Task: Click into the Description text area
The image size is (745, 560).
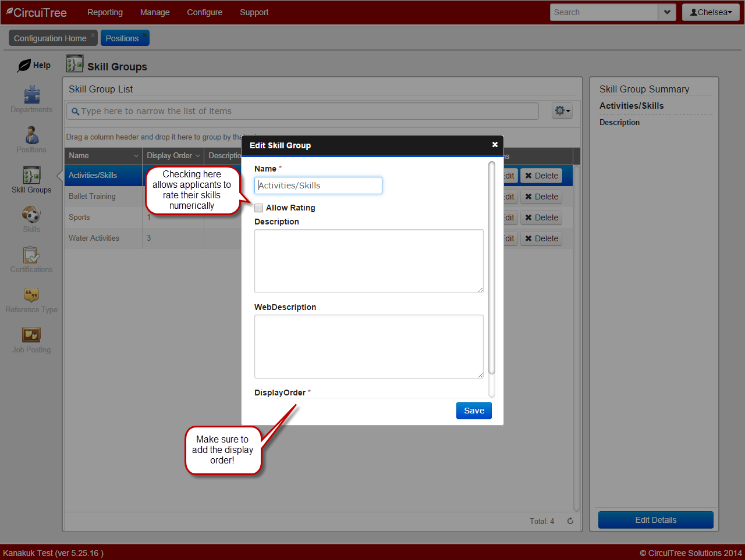Action: (x=368, y=261)
